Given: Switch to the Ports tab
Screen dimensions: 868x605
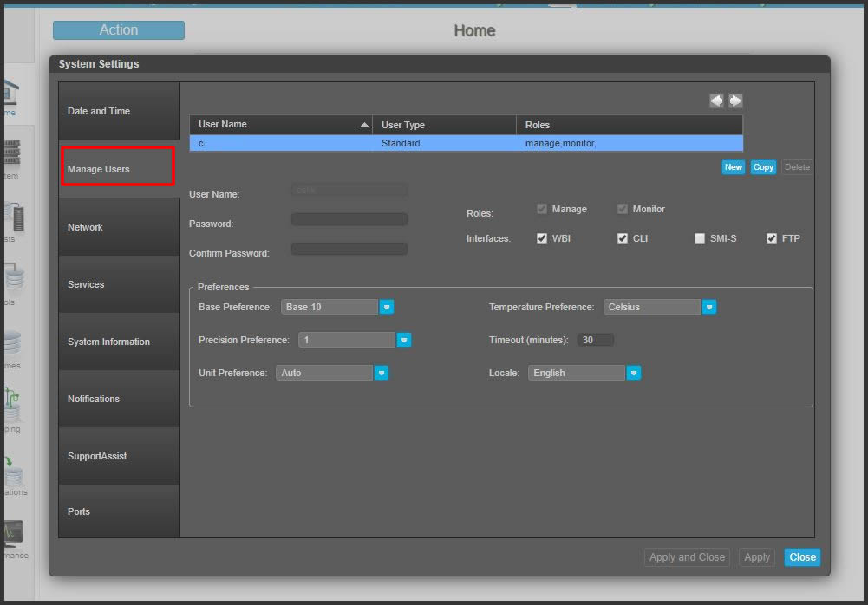Looking at the screenshot, I should (x=119, y=511).
